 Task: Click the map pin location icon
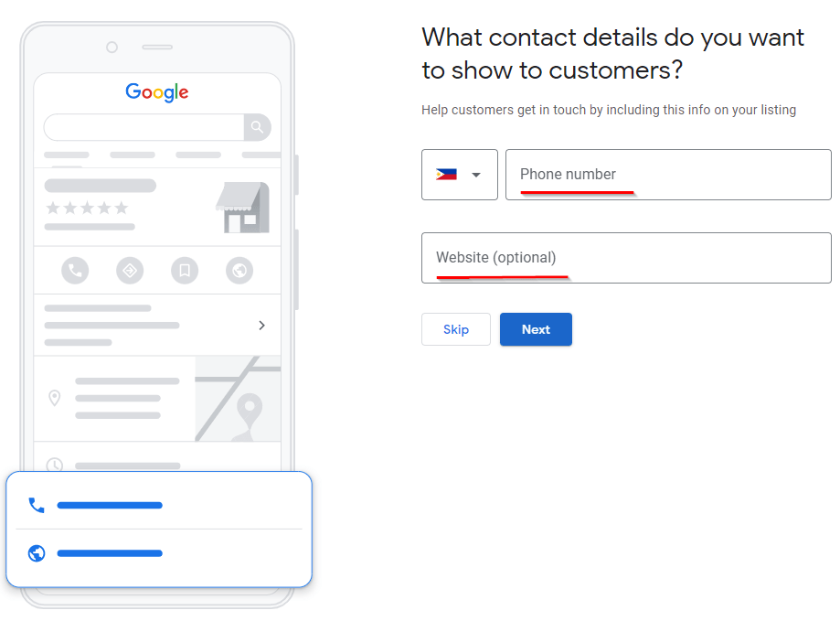[x=54, y=398]
